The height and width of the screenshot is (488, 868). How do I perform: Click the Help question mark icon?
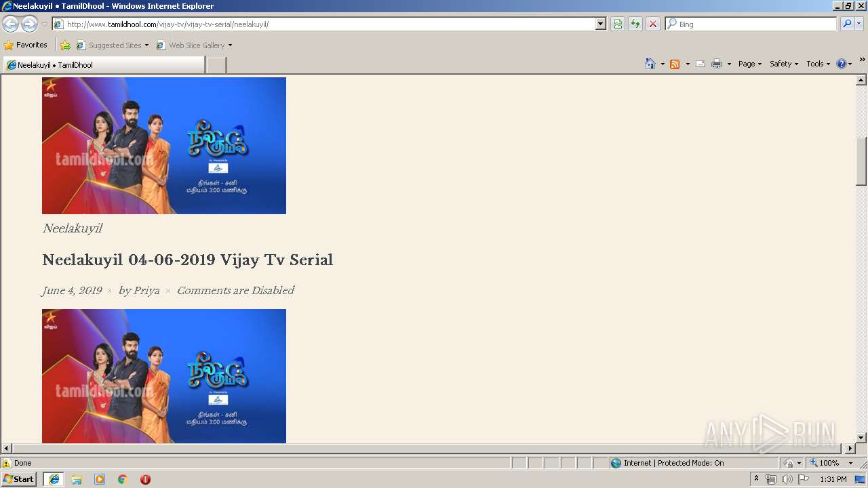click(x=842, y=64)
